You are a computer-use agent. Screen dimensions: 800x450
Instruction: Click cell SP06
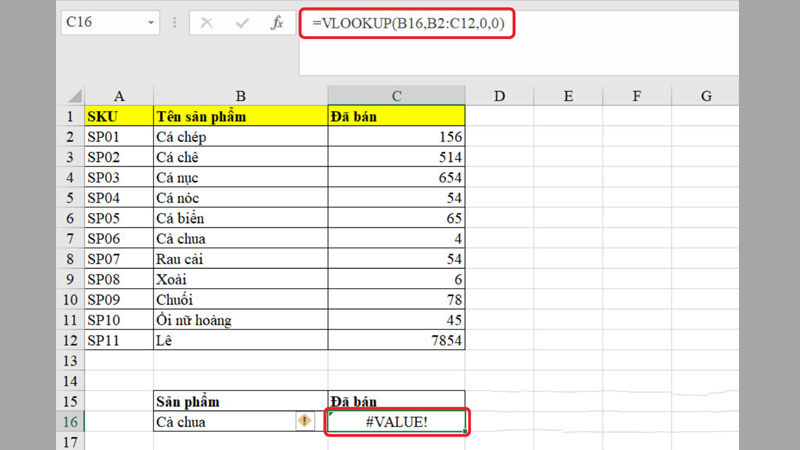click(119, 238)
